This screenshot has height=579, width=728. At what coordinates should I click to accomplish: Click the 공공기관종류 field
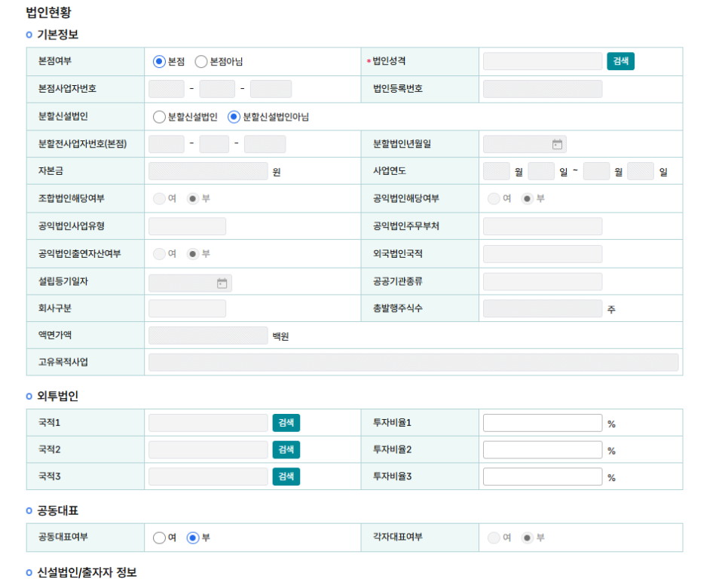point(543,281)
